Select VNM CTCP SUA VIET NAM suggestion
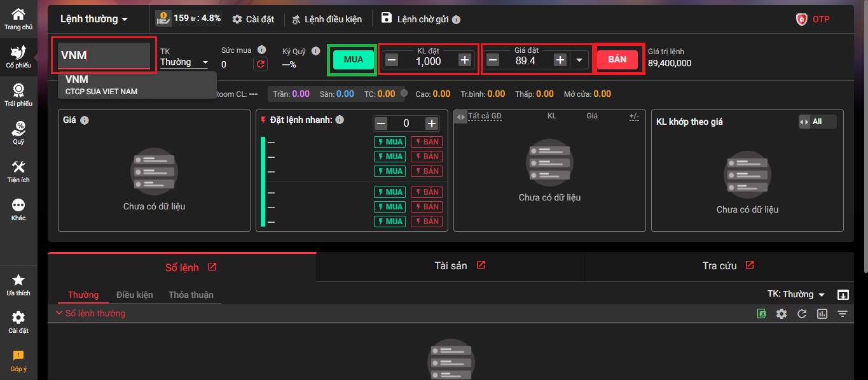Image resolution: width=868 pixels, height=380 pixels. [137, 85]
